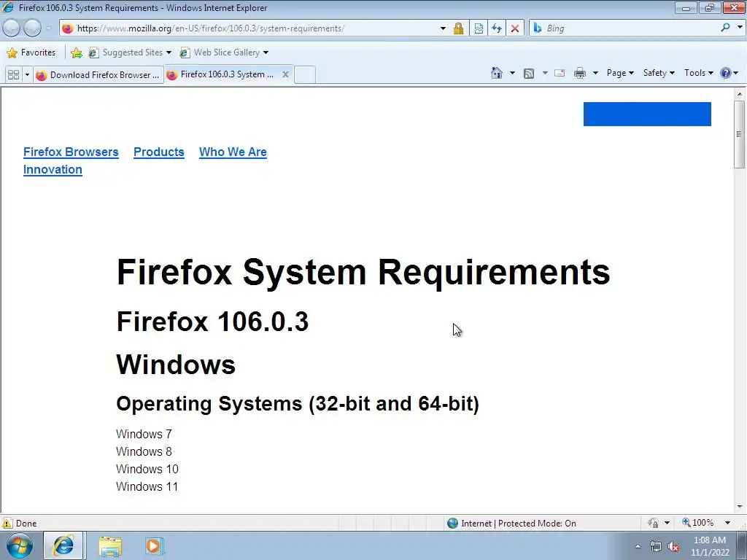Click the Windows 11 list entry
The image size is (747, 560).
147,486
